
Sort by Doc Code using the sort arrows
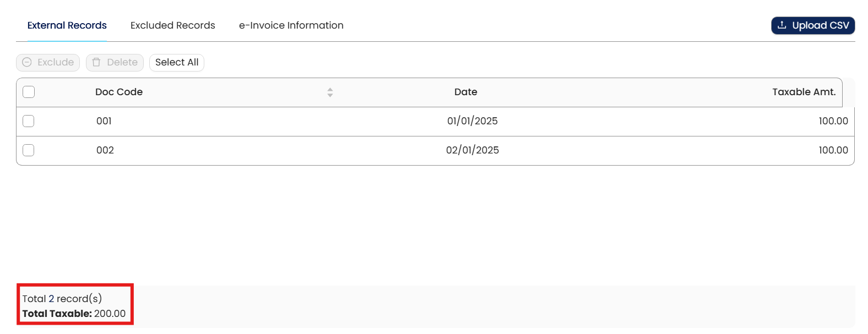click(330, 92)
